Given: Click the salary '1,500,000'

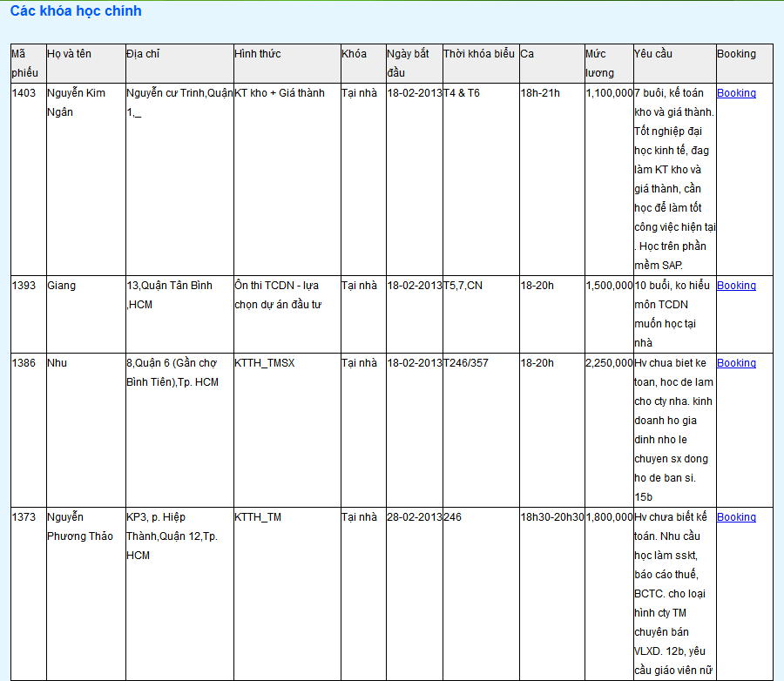Looking at the screenshot, I should click(x=610, y=286).
